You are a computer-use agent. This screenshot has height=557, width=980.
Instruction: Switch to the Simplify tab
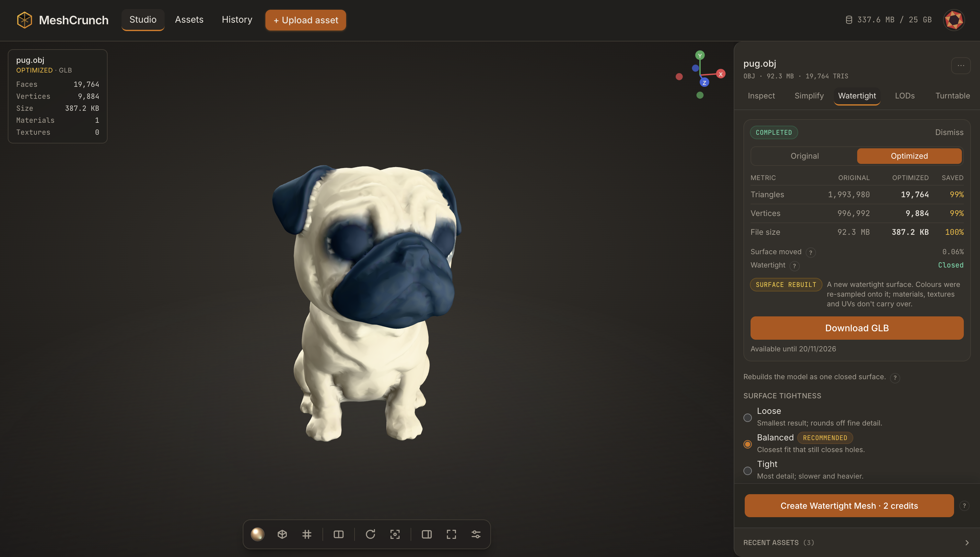point(809,96)
